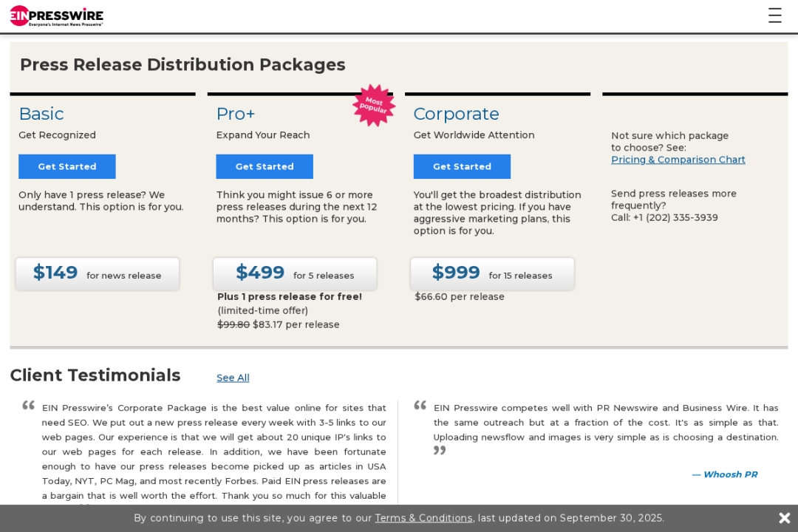Screen dimensions: 798x532
Task: Click the EIN Presswire logo
Action: coord(56,16)
